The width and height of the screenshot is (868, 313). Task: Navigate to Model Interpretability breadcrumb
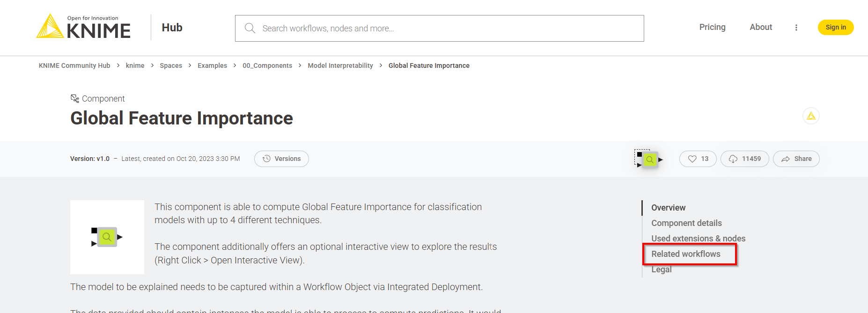coord(340,66)
